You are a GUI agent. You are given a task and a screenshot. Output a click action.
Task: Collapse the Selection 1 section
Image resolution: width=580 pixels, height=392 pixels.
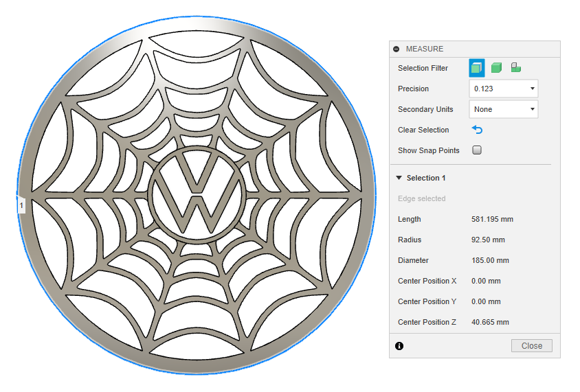pos(399,178)
